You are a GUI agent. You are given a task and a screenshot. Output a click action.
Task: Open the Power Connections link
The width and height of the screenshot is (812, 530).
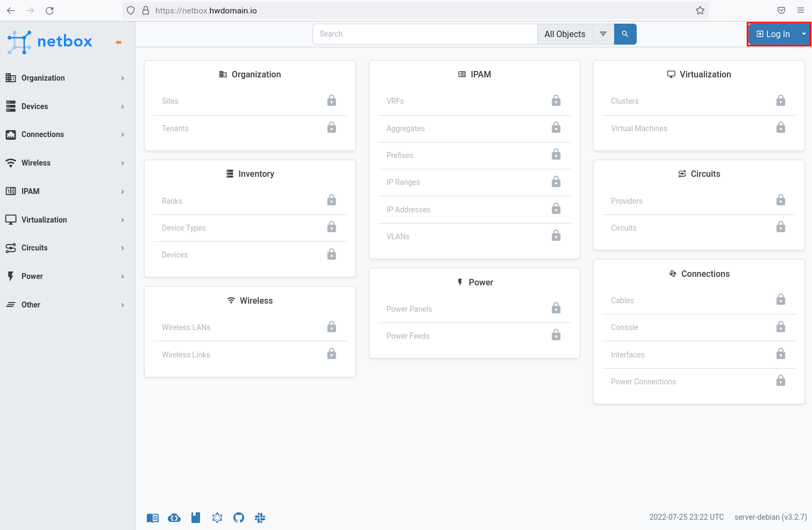[643, 382]
